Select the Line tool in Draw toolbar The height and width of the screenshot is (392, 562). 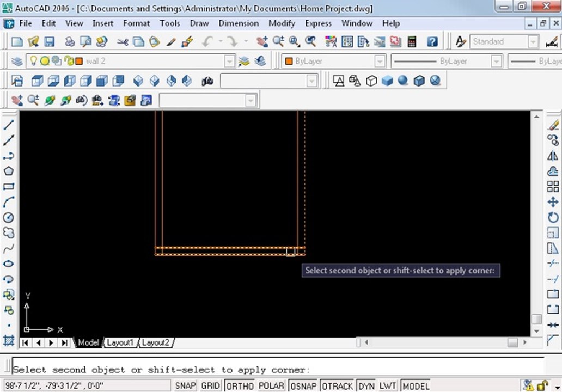coord(9,125)
